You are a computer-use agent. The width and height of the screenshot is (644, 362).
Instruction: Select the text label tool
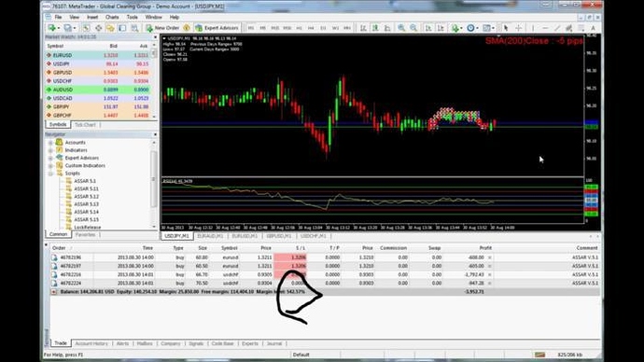(x=593, y=28)
